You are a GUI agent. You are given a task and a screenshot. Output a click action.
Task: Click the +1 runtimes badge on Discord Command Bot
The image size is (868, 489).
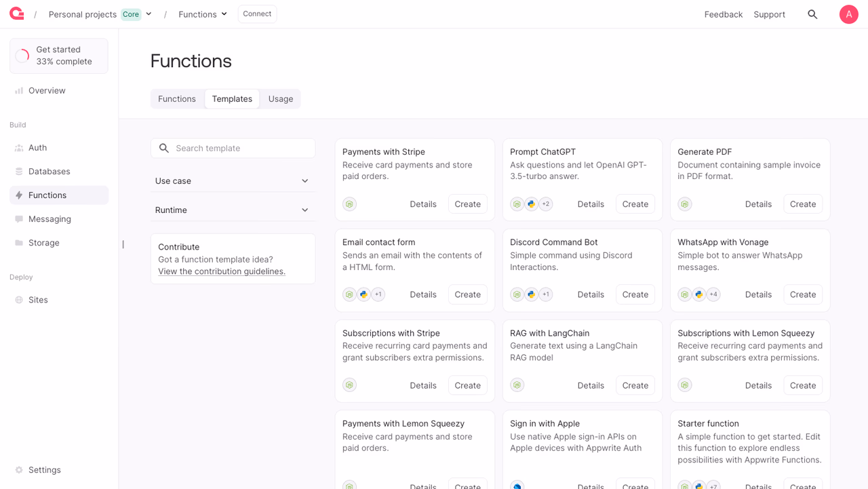point(546,294)
